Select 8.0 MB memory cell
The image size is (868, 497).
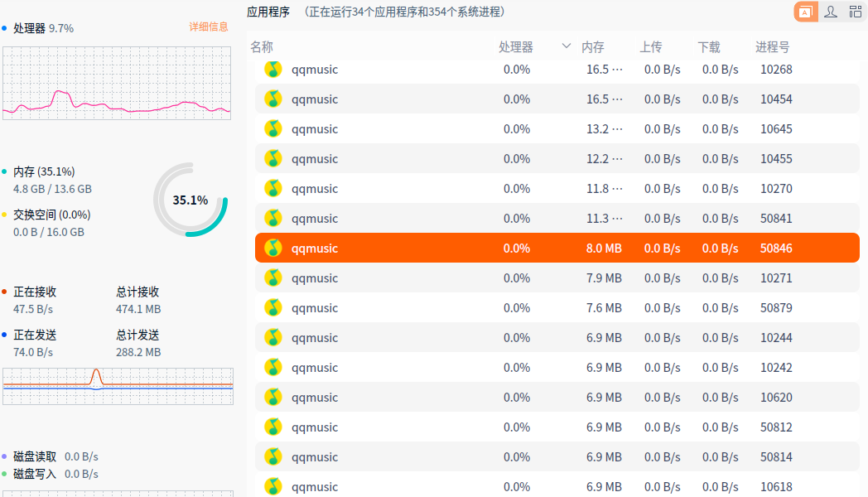click(x=604, y=248)
